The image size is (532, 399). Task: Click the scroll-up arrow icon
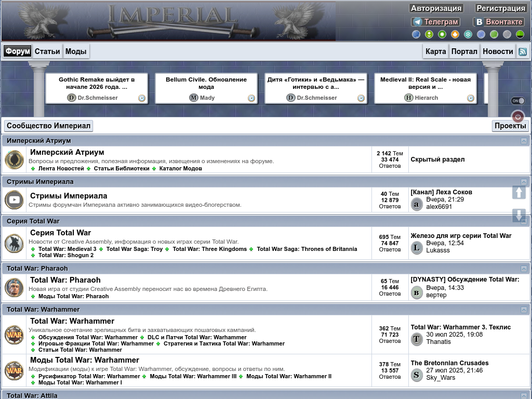pos(519,192)
